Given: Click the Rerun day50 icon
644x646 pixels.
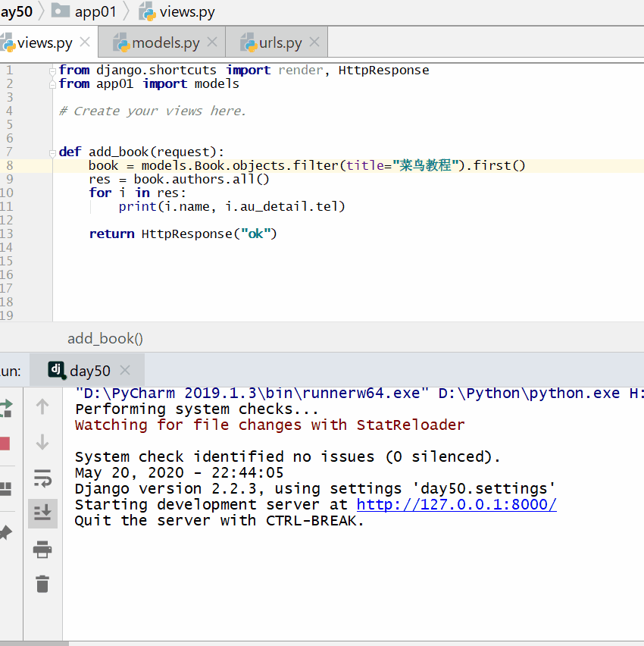Looking at the screenshot, I should click(x=5, y=408).
